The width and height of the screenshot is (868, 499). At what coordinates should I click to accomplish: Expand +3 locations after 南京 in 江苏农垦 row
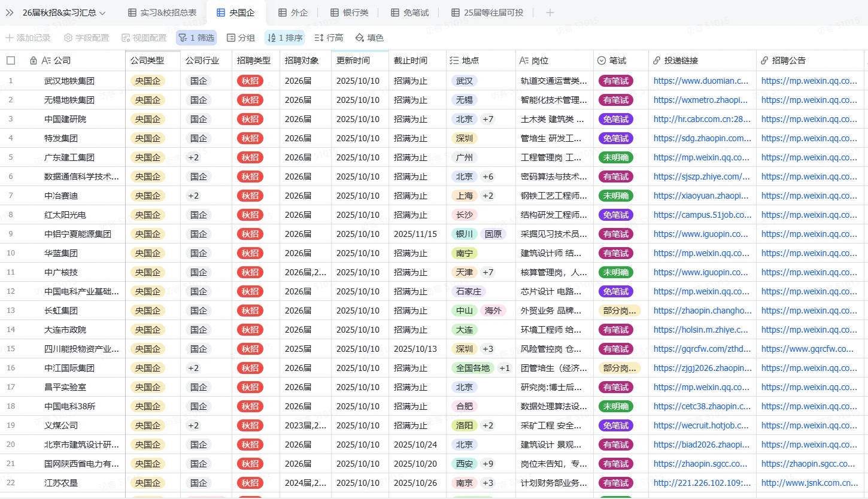pos(488,483)
